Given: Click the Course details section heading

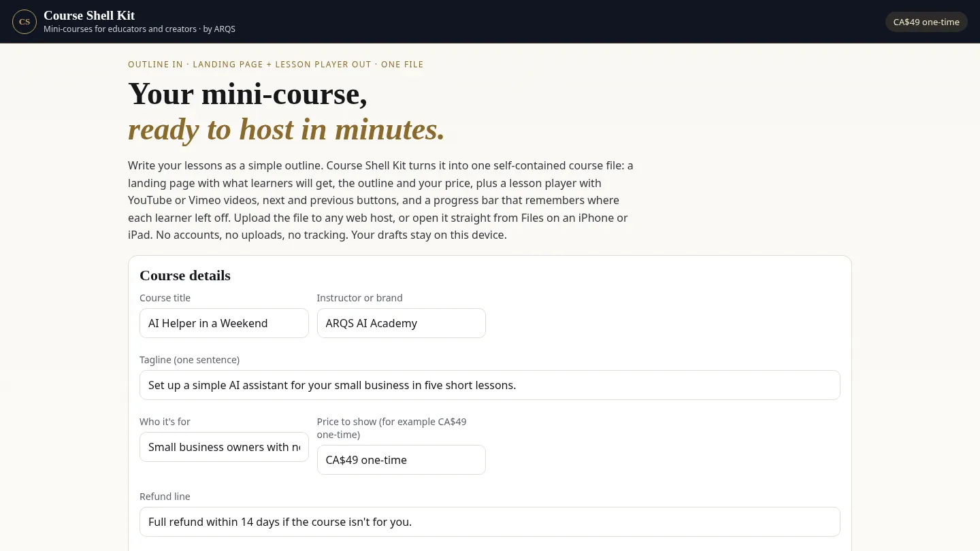Looking at the screenshot, I should tap(185, 275).
